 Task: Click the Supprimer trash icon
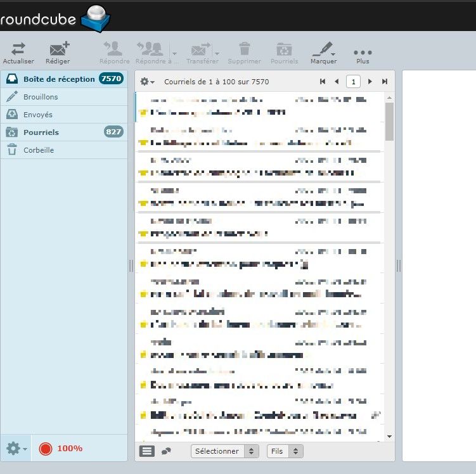tap(244, 49)
